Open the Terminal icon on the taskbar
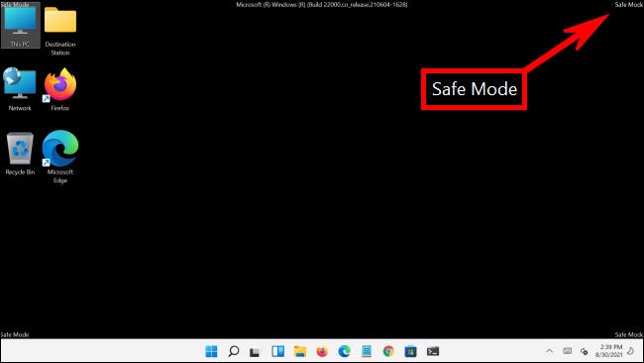This screenshot has width=644, height=363. (x=433, y=351)
